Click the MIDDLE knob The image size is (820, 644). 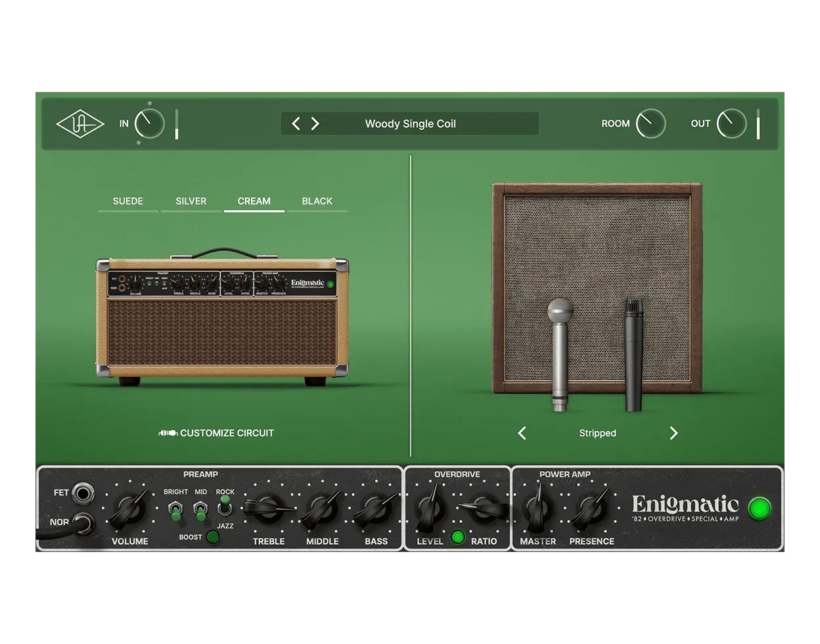321,510
